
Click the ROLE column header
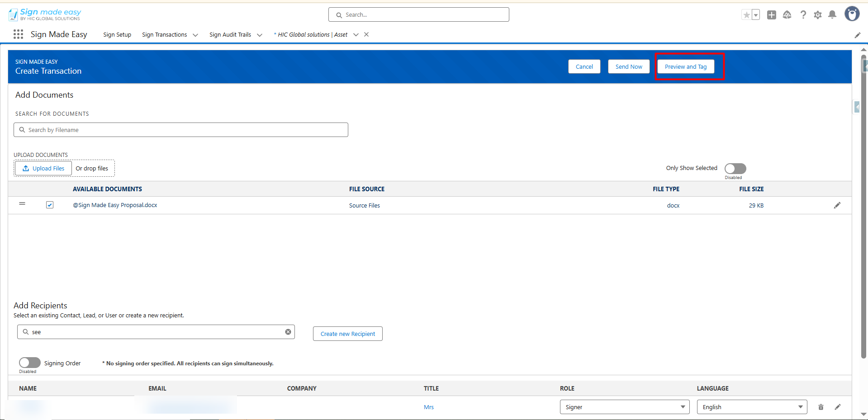pyautogui.click(x=567, y=388)
